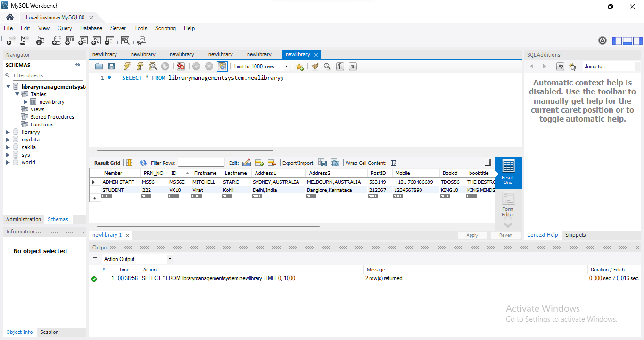Switch to the Administration tab
The image size is (644, 340).
coord(24,219)
